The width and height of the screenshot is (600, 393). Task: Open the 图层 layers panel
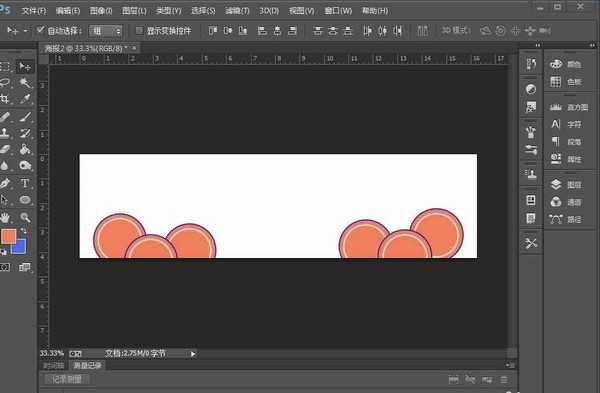[566, 184]
